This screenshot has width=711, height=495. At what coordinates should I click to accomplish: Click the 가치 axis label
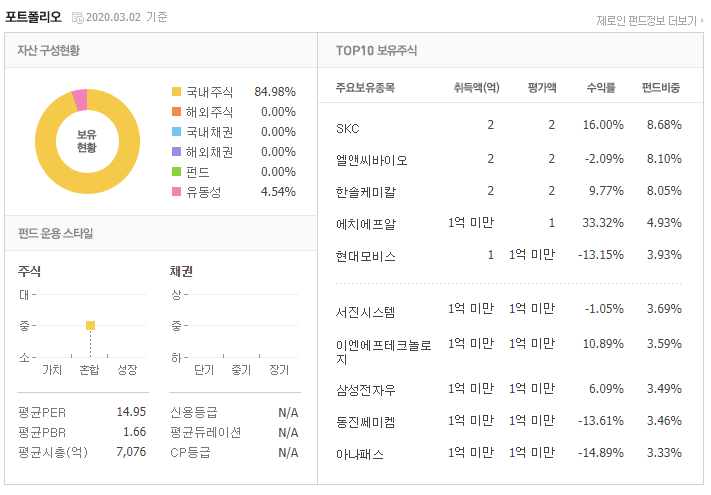[x=52, y=370]
